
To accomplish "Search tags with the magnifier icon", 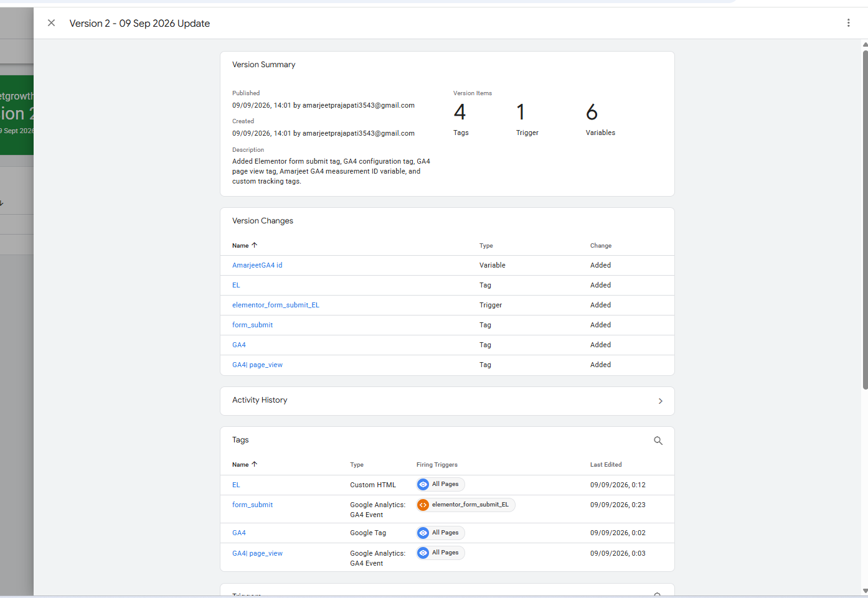I will click(x=658, y=441).
